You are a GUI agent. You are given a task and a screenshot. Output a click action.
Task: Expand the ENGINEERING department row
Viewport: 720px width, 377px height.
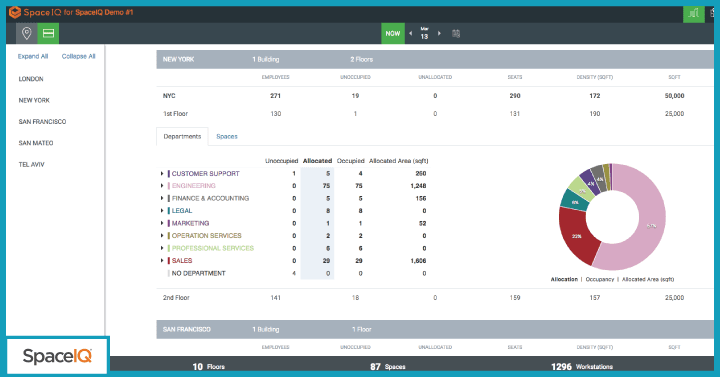click(162, 186)
